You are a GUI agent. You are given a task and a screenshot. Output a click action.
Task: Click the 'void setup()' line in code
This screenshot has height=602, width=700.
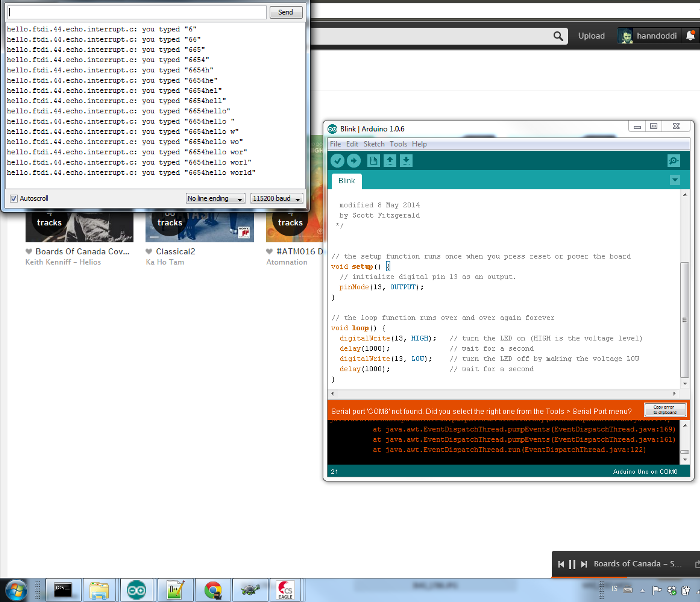tap(361, 267)
